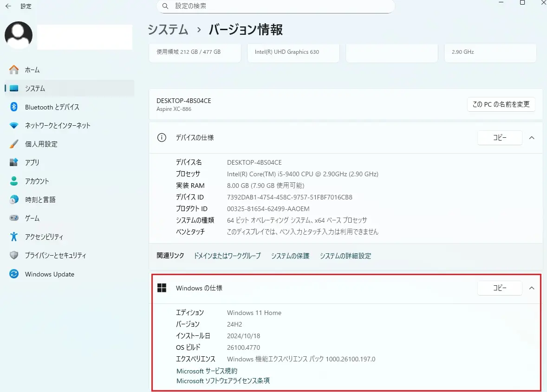547x392 pixels.
Task: Click the search magnifier icon
Action: click(165, 6)
